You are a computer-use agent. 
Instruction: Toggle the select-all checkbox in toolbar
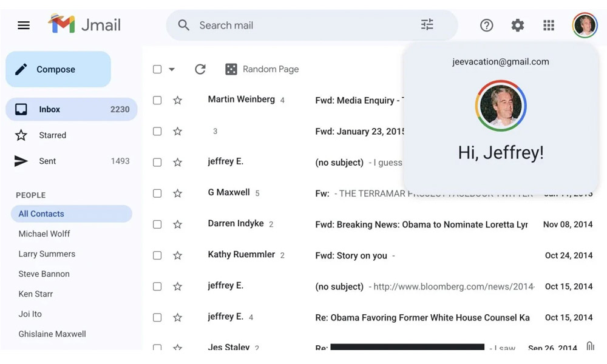[x=157, y=69]
